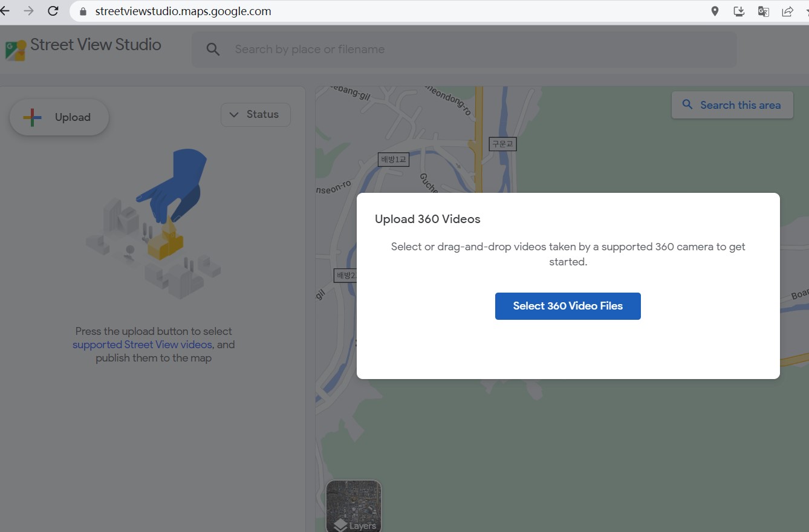809x532 pixels.
Task: Click the magnifier icon in search bar
Action: coord(213,50)
